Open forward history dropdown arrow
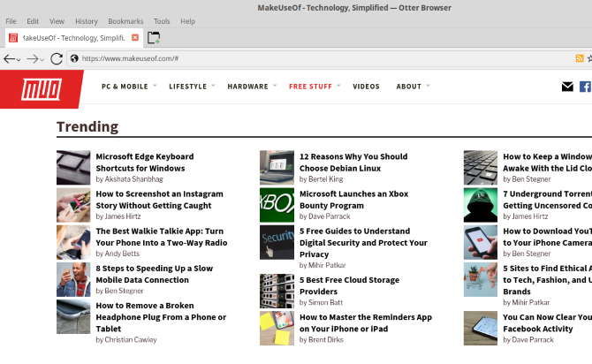 click(42, 60)
